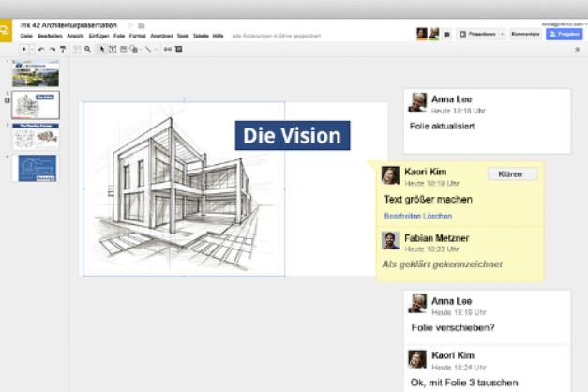Click the insert link icon
The image size is (588, 392).
point(168,49)
